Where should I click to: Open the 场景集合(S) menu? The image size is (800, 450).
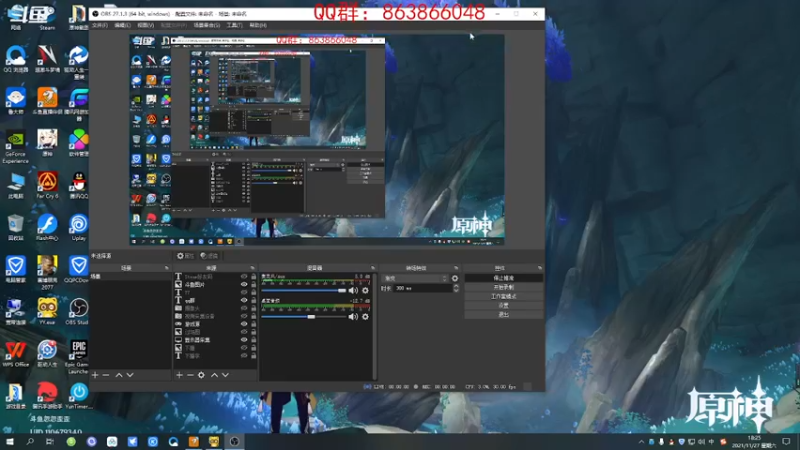[207, 25]
